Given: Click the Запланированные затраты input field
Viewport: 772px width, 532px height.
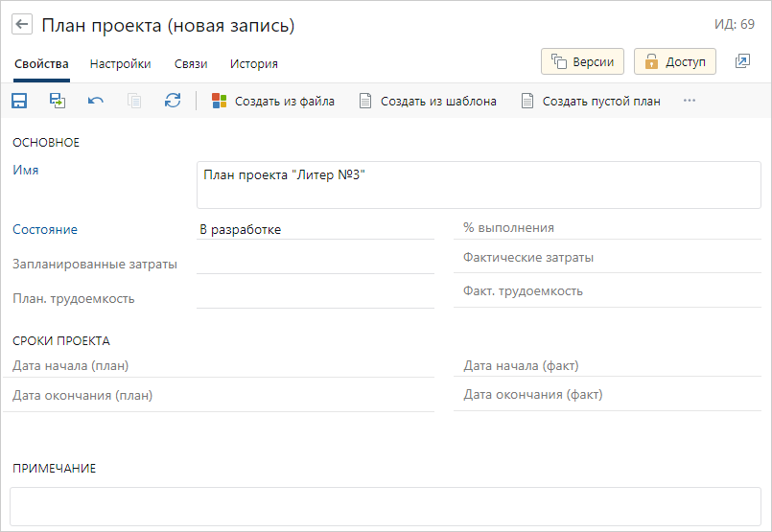Looking at the screenshot, I should tap(315, 263).
